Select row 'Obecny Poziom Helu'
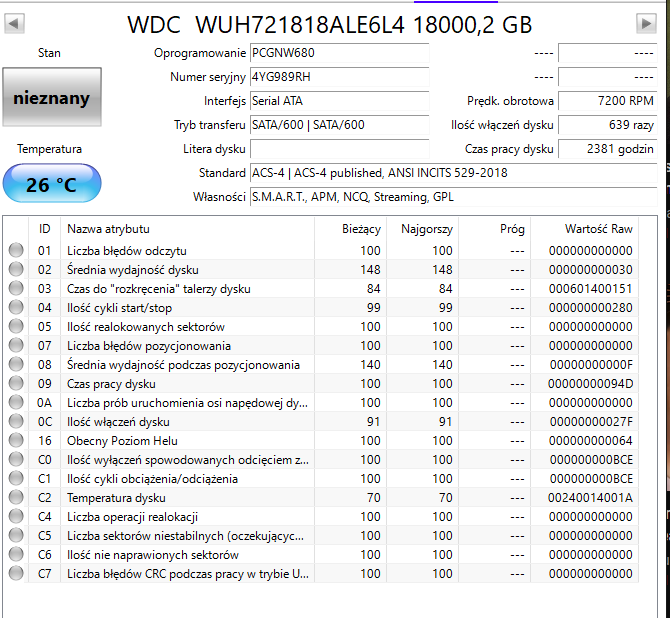 (323, 441)
